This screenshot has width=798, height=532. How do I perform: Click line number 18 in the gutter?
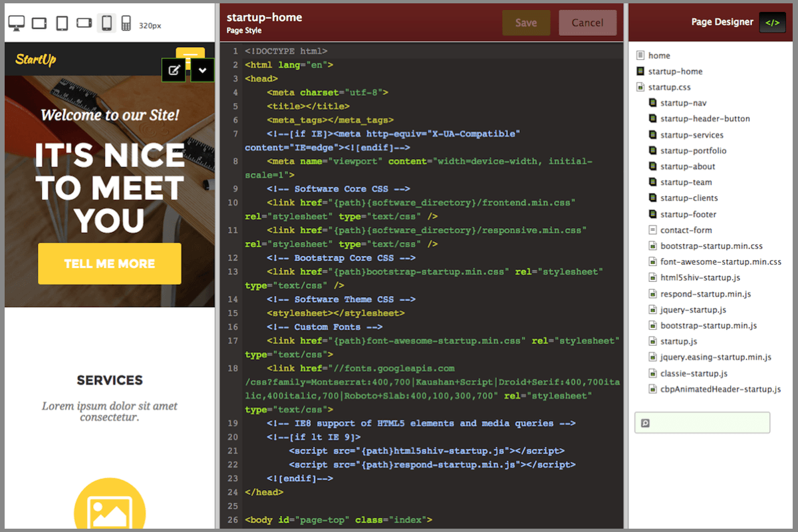pyautogui.click(x=233, y=368)
